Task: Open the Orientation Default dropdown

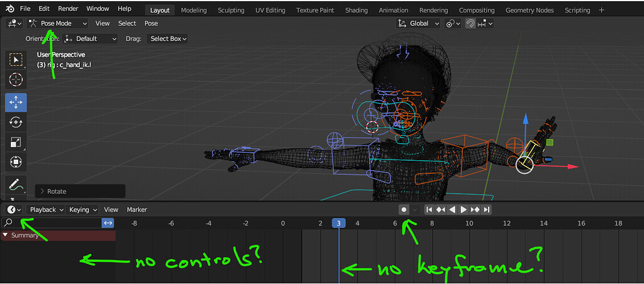Action: click(x=91, y=38)
